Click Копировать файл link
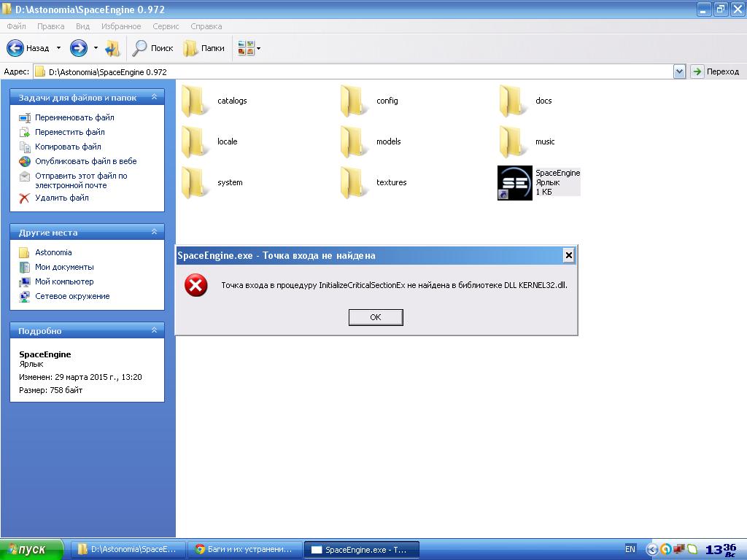The width and height of the screenshot is (747, 560). (68, 147)
